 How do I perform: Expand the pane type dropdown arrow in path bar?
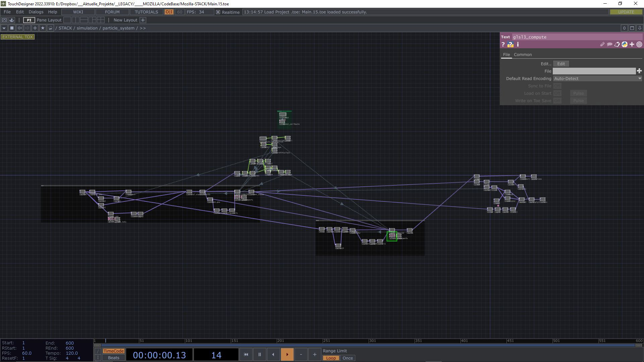(4, 28)
